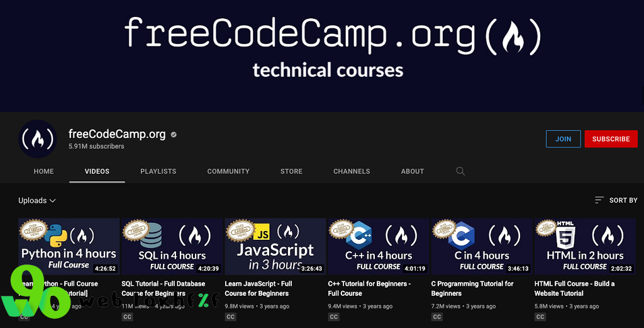Click the 4:01:19 duration badge on C++ thumbnail
This screenshot has width=644, height=328.
point(415,268)
